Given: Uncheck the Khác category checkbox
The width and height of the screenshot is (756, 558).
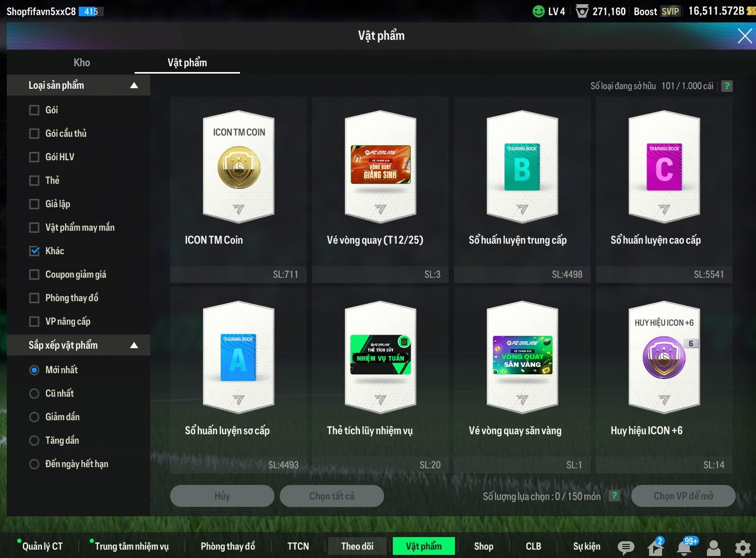Looking at the screenshot, I should point(34,251).
